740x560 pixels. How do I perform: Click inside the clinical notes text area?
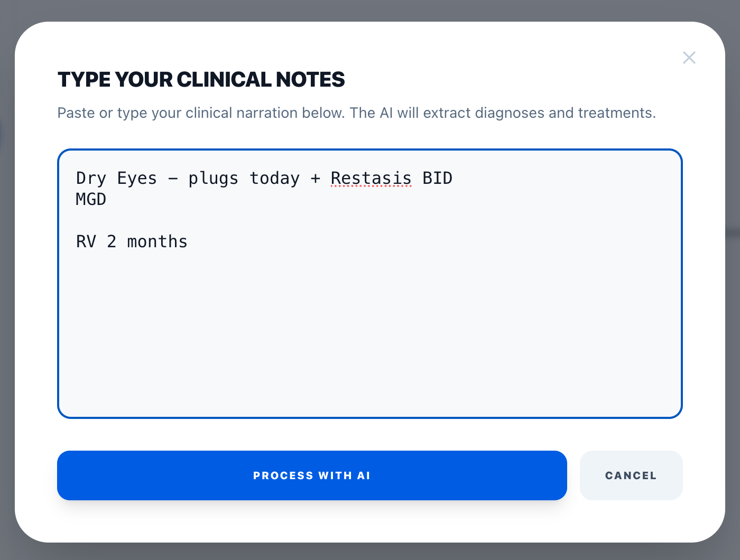pyautogui.click(x=370, y=317)
